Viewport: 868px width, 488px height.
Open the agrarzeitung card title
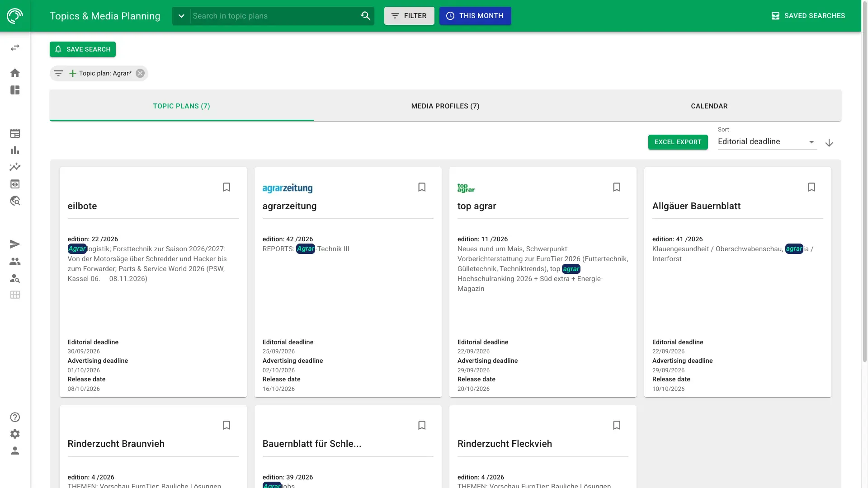click(x=289, y=206)
